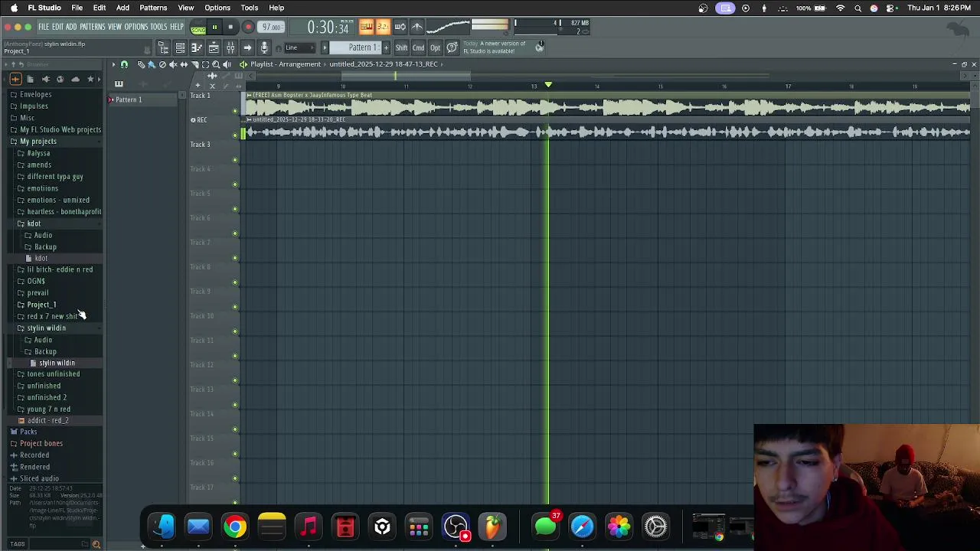
Task: Click the Opt modifier button
Action: (x=435, y=47)
